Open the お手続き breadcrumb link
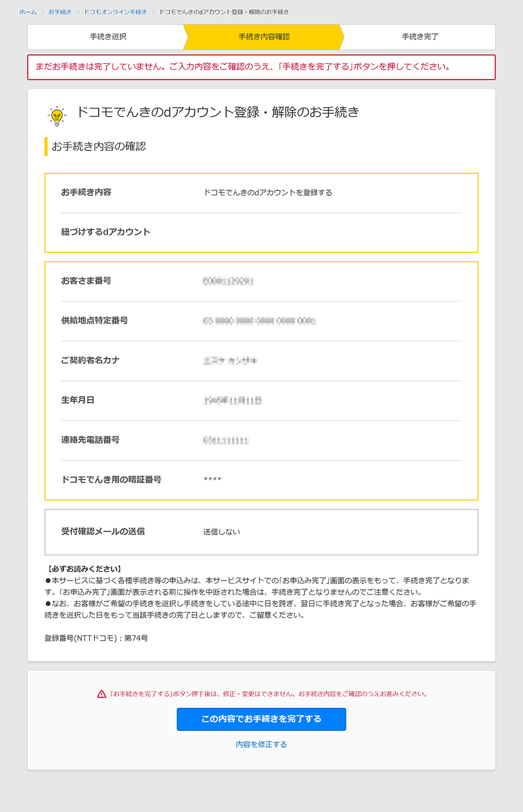Screen dimensions: 523x812 coord(60,12)
